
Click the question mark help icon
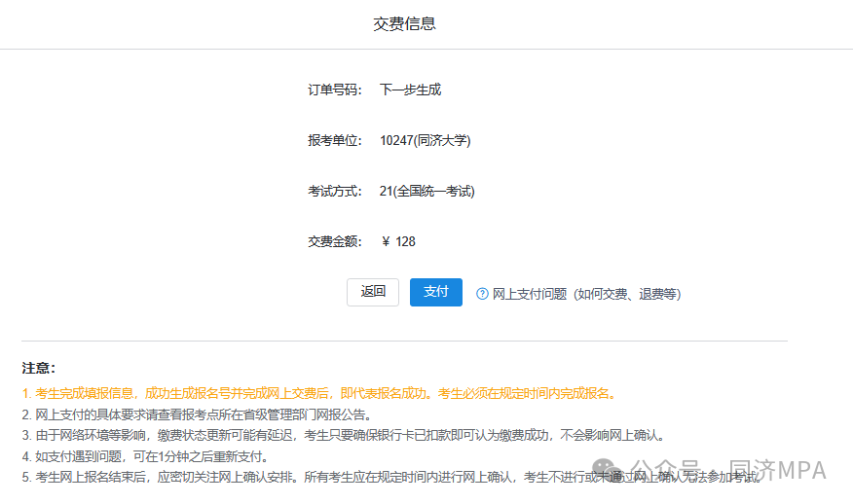point(482,294)
